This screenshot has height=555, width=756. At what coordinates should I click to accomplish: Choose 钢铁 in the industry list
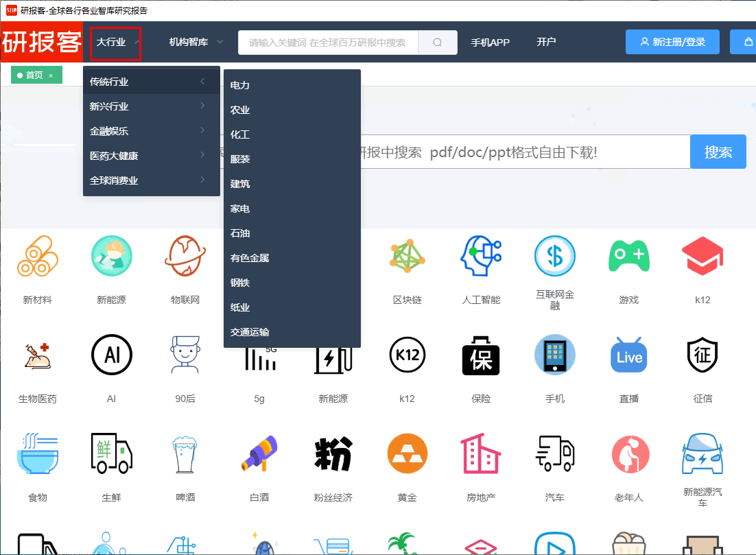click(x=292, y=283)
